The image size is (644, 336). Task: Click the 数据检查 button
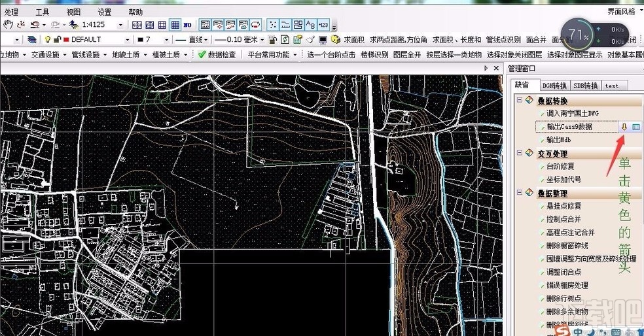click(x=217, y=55)
